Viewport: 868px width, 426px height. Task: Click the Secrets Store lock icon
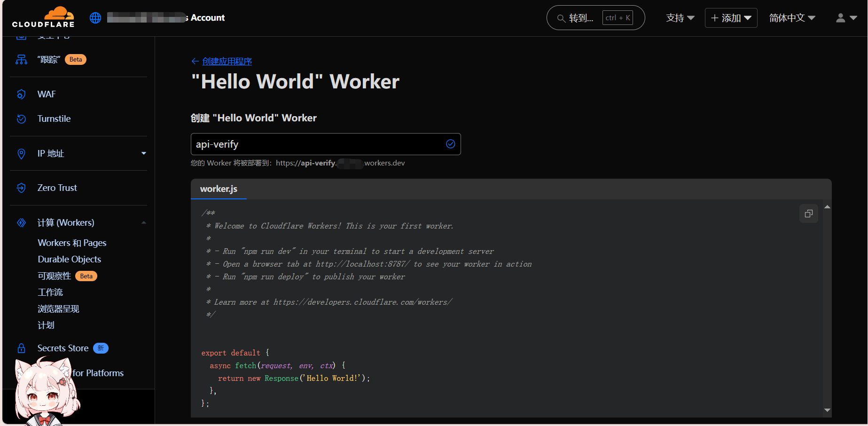pyautogui.click(x=21, y=348)
